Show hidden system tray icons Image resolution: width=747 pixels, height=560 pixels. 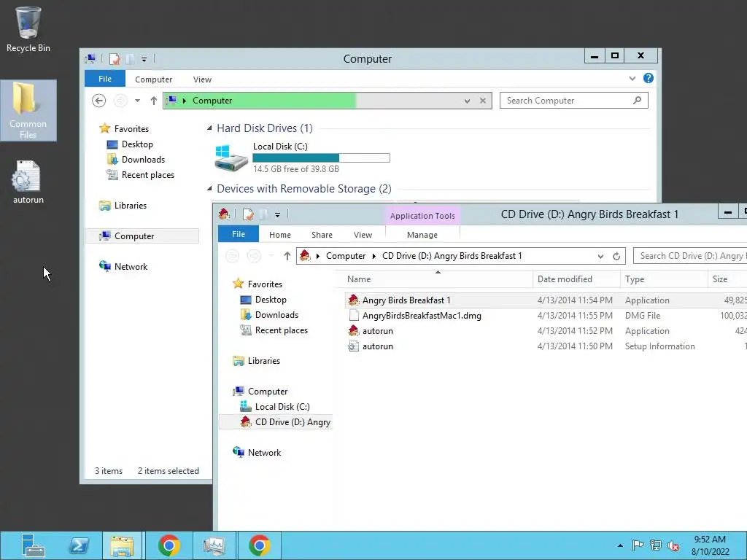620,545
